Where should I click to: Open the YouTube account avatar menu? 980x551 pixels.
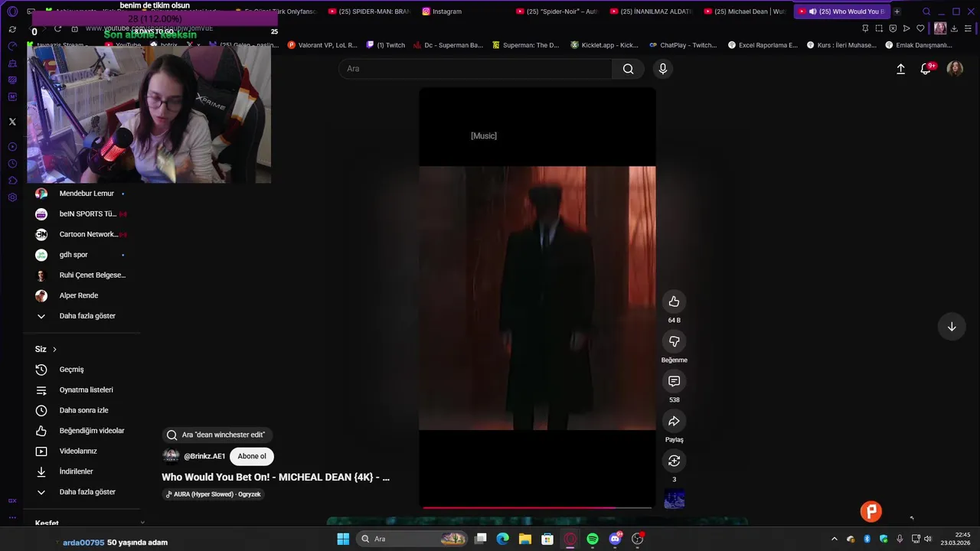(x=955, y=69)
